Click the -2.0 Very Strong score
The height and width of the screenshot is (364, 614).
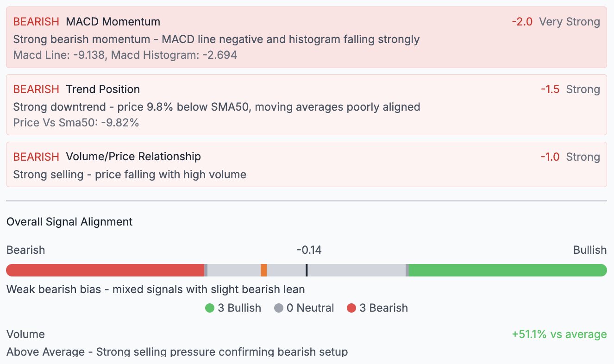556,22
